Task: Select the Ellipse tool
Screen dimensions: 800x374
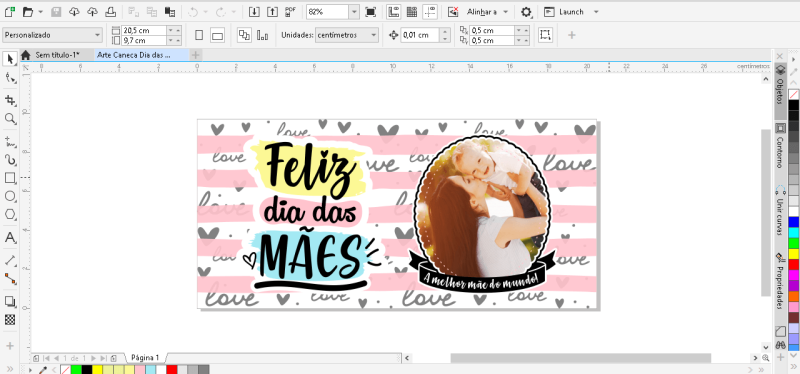Action: [x=10, y=196]
